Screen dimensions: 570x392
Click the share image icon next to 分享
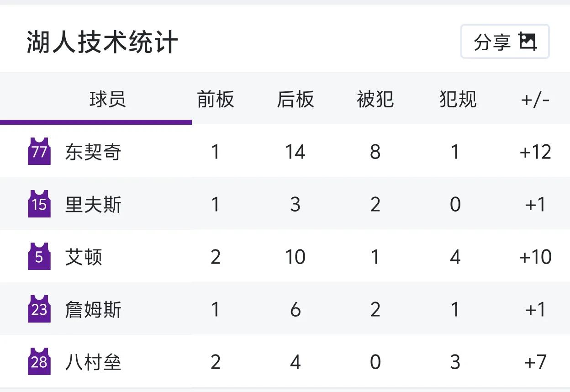click(528, 42)
